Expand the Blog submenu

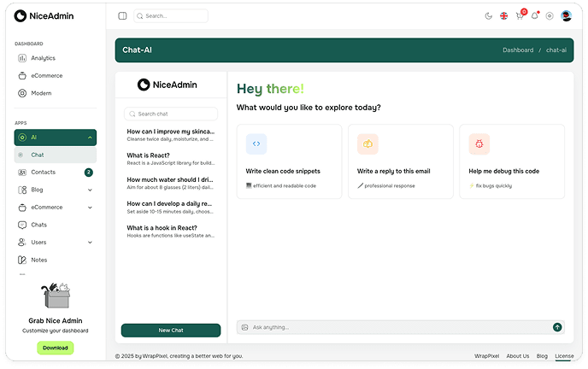(x=90, y=190)
